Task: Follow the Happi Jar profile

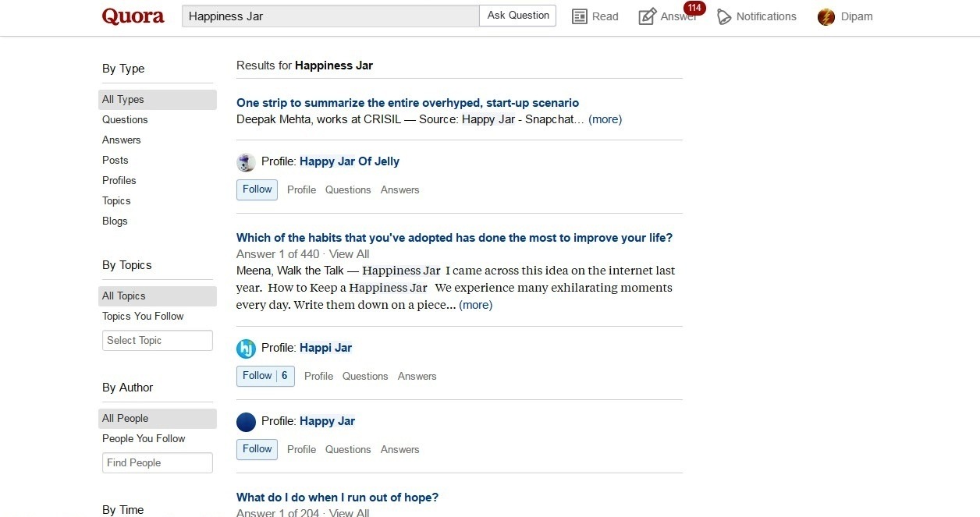Action: [257, 376]
